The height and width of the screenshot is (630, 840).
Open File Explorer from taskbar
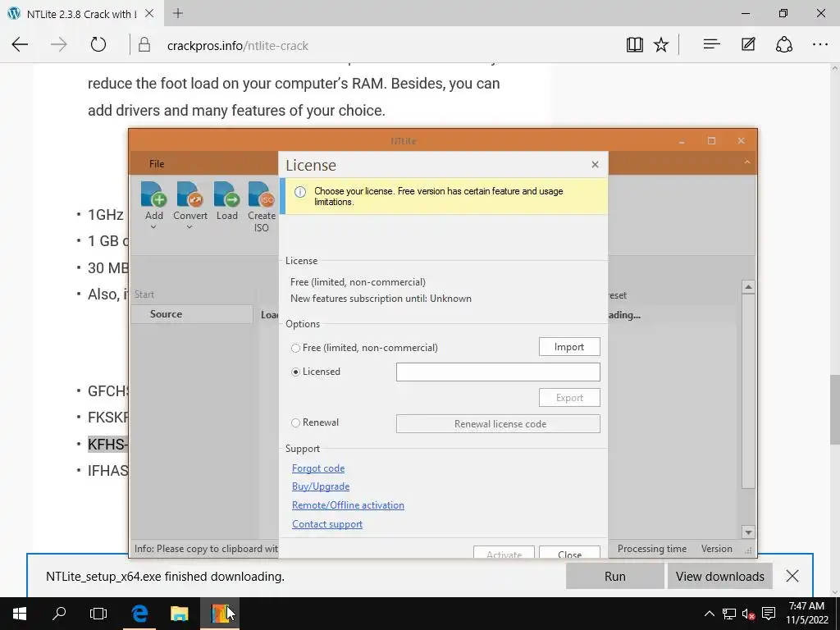pos(180,614)
